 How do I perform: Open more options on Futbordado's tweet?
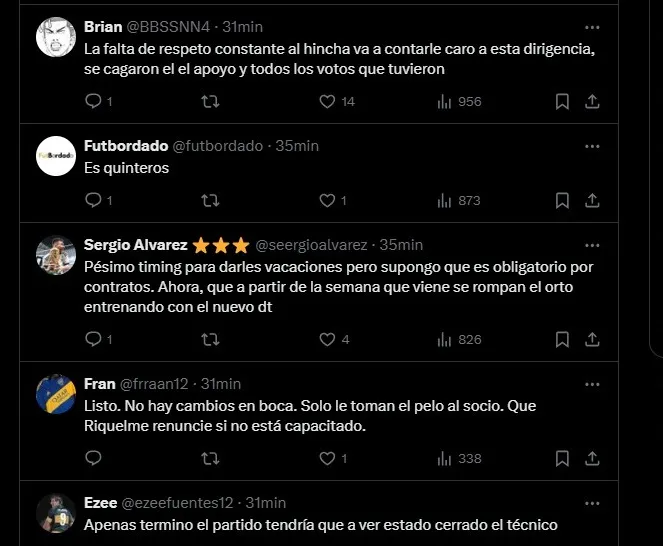click(592, 146)
